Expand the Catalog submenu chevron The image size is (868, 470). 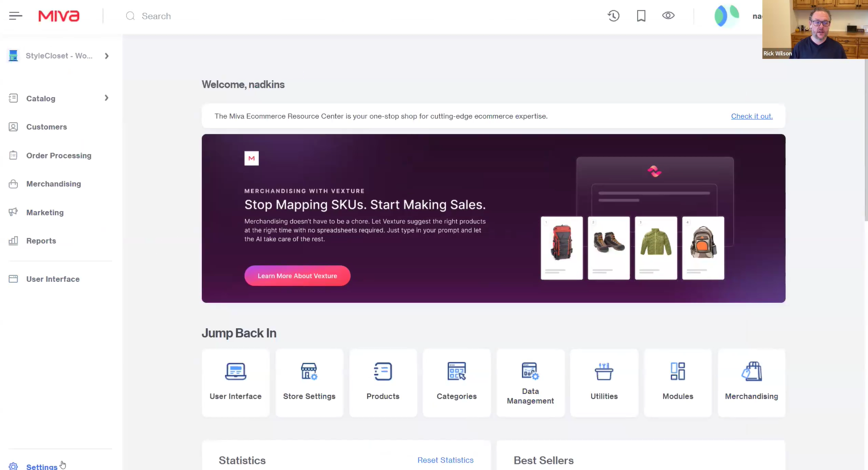click(107, 98)
